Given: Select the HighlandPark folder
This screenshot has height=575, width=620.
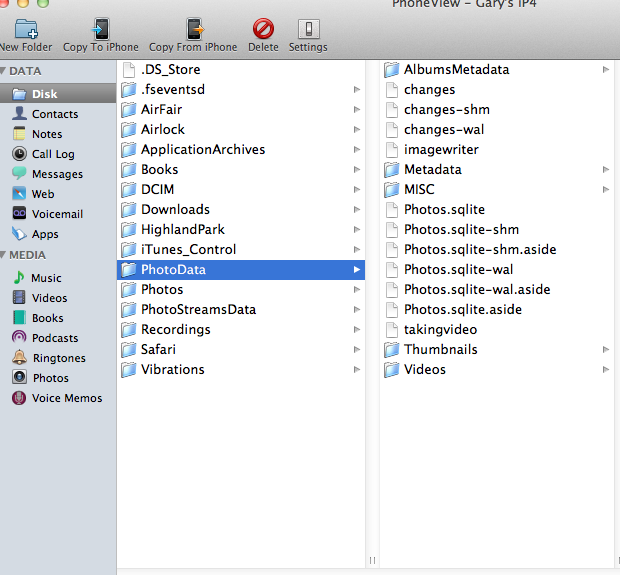Looking at the screenshot, I should (241, 229).
